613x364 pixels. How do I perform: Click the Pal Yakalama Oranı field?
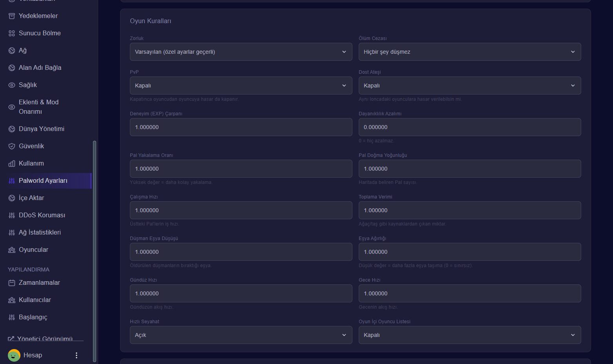click(241, 169)
